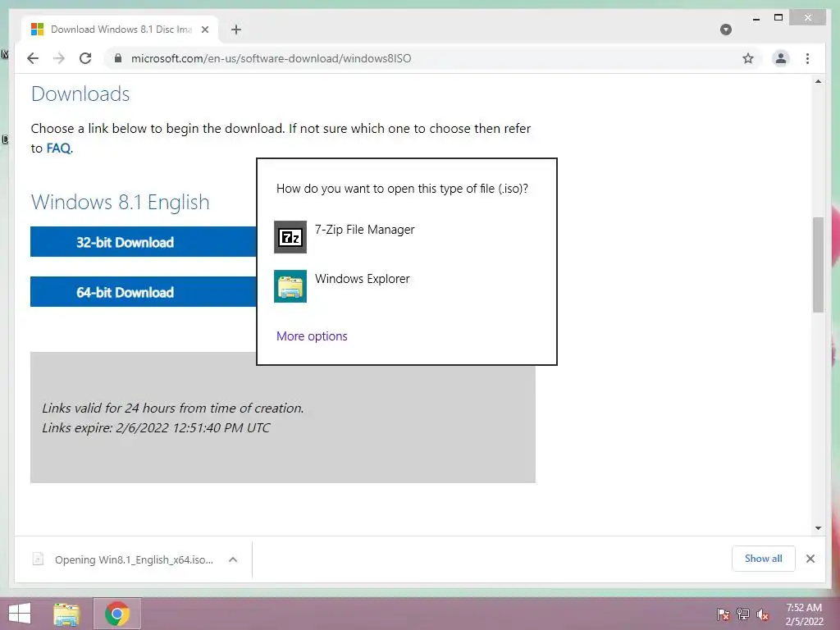Click the links expire date text
The image size is (840, 630).
click(x=156, y=428)
